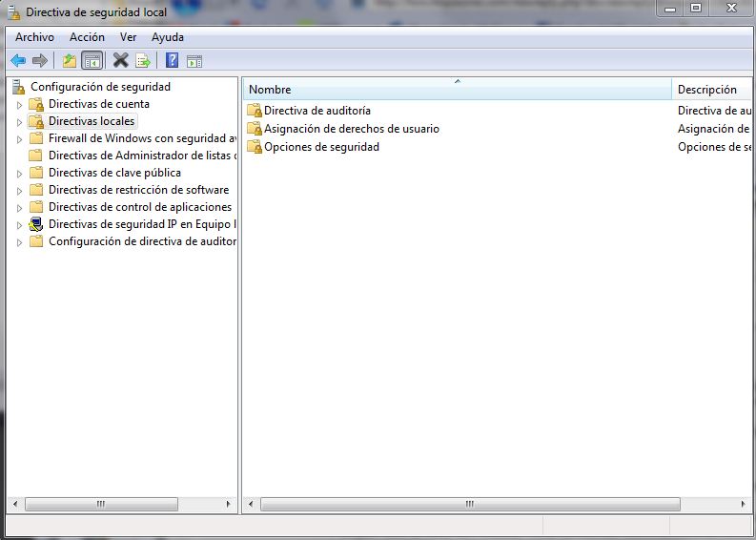Toggle the show/hide action pane icon
The height and width of the screenshot is (540, 756).
pyautogui.click(x=194, y=61)
